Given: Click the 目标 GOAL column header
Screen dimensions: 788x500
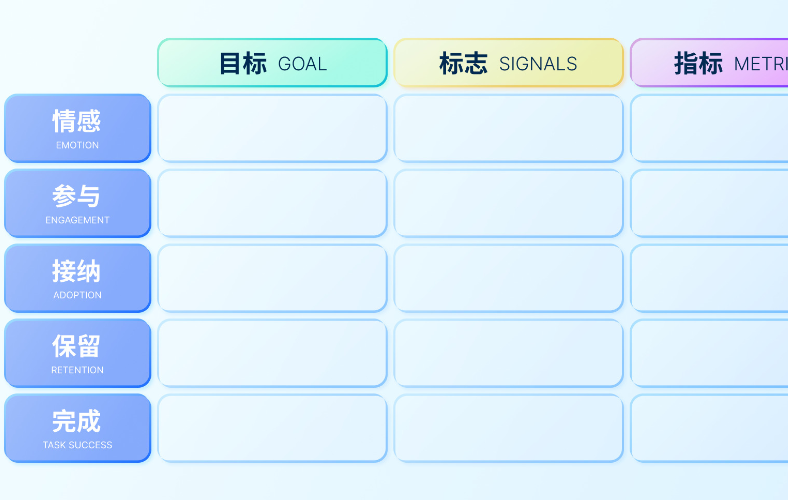Looking at the screenshot, I should point(272,63).
